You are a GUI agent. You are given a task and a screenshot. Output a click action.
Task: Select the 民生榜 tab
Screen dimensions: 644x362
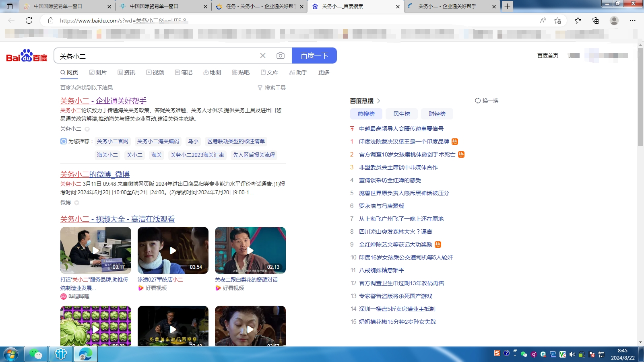[402, 114]
